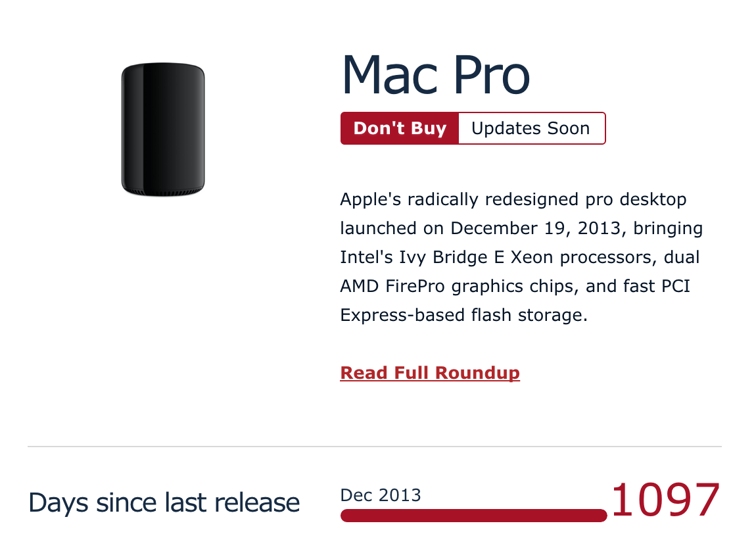Click the top edge of Mac Pro cylinder
The height and width of the screenshot is (559, 756).
(163, 64)
